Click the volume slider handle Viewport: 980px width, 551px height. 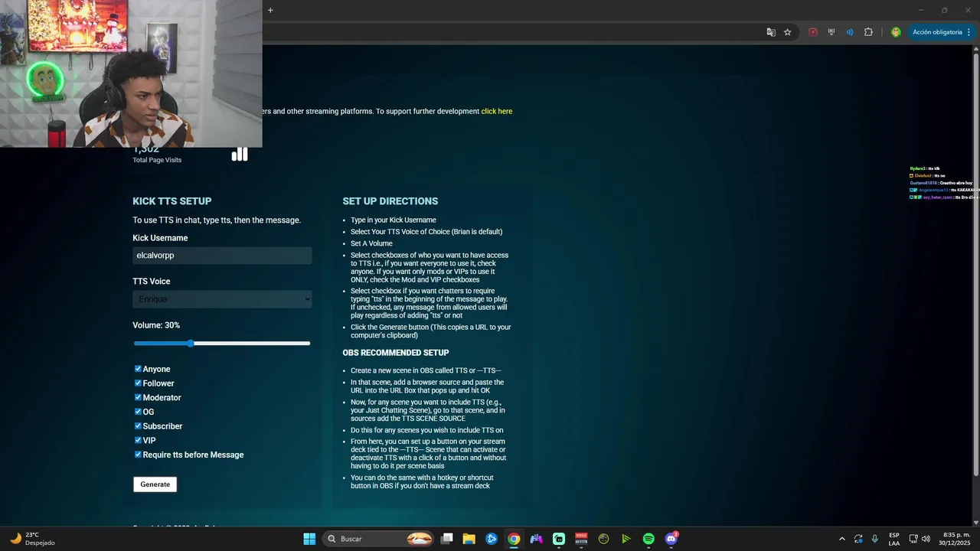tap(190, 344)
